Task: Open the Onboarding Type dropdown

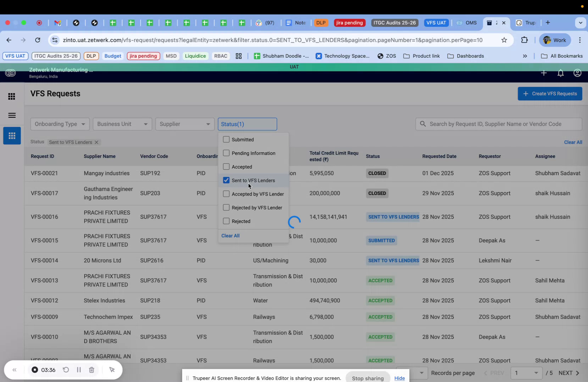Action: coord(60,124)
